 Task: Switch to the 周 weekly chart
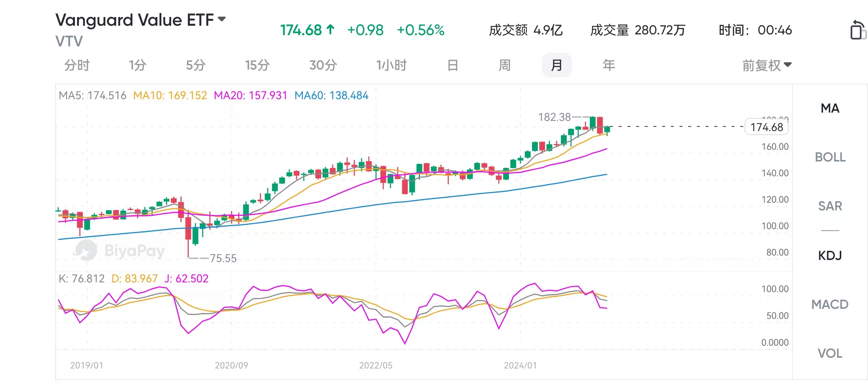(505, 66)
